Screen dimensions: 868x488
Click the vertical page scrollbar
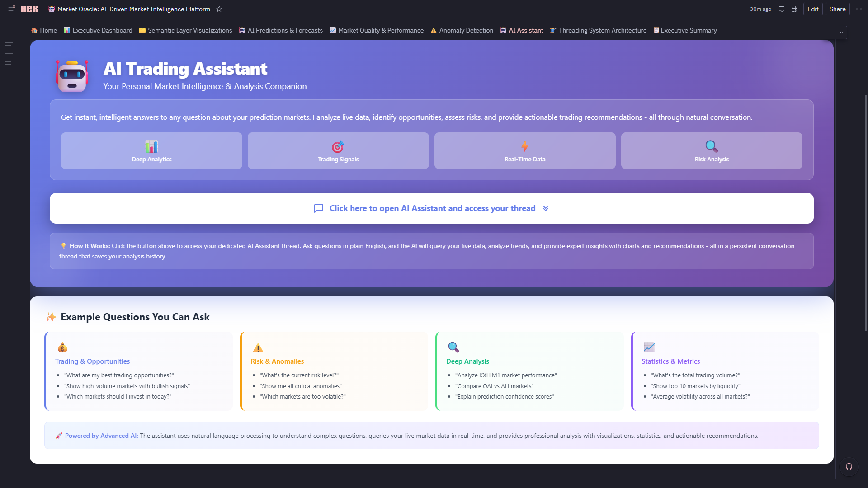(866, 212)
